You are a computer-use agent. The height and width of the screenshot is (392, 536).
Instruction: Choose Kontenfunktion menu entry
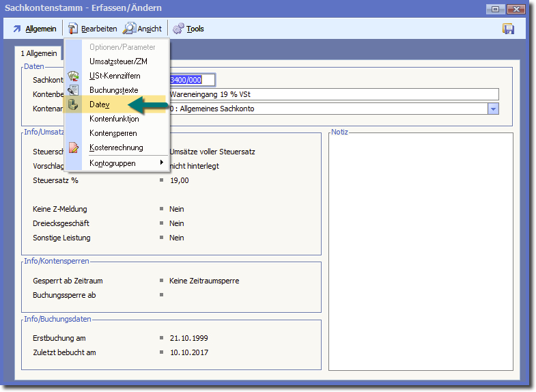(x=114, y=119)
